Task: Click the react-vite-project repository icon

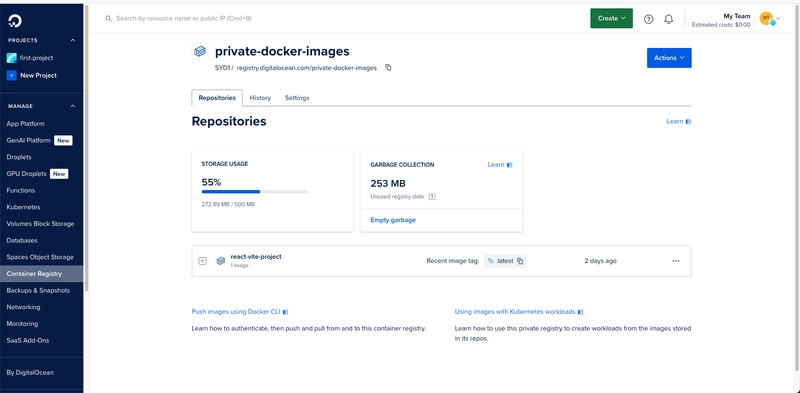Action: coord(220,261)
